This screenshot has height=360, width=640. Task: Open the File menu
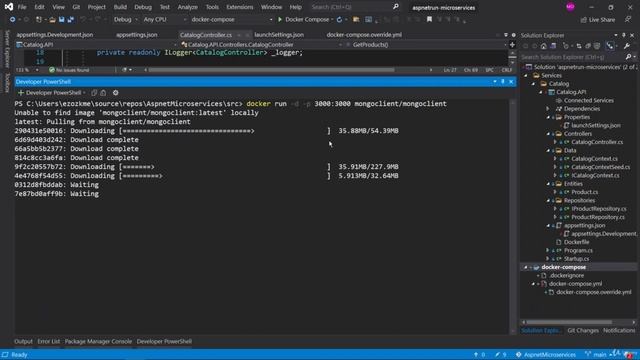click(x=22, y=7)
